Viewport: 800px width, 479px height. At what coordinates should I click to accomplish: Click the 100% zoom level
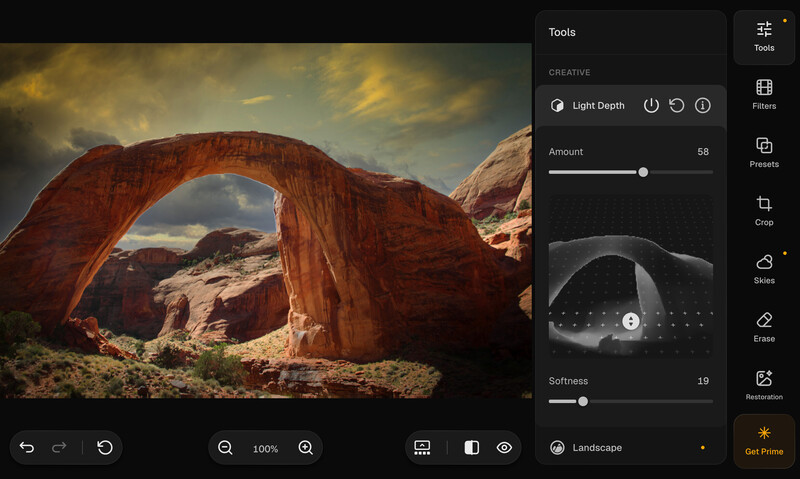[x=265, y=449]
